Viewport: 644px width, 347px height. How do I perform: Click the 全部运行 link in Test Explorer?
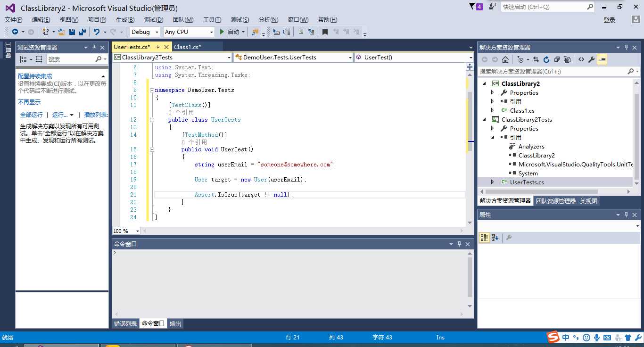(x=31, y=115)
